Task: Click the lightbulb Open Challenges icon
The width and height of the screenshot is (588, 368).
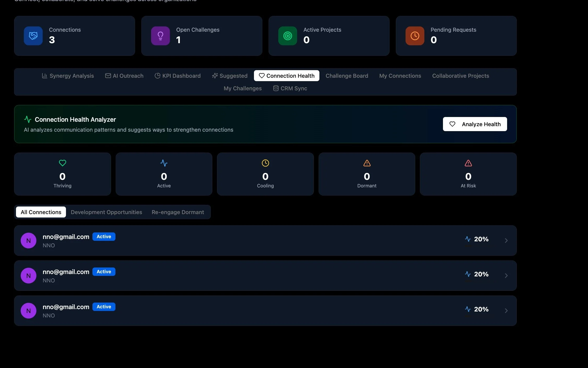Action: pos(160,36)
